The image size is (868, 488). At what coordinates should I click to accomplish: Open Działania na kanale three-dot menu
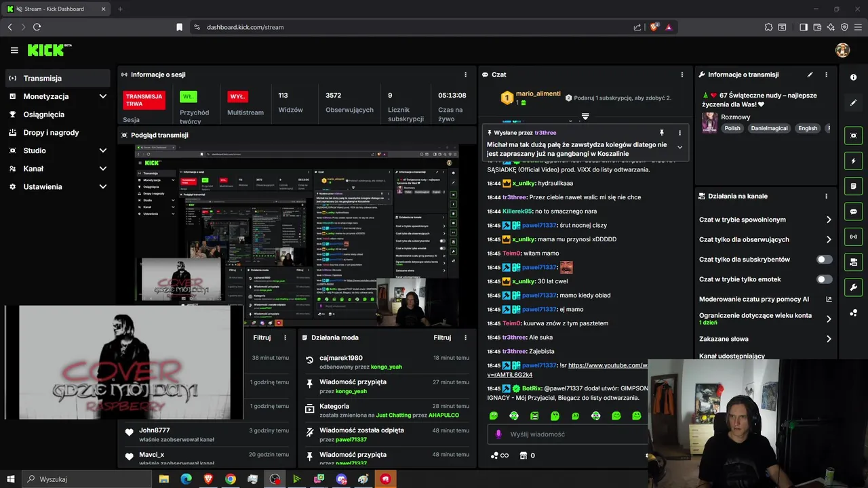(826, 196)
